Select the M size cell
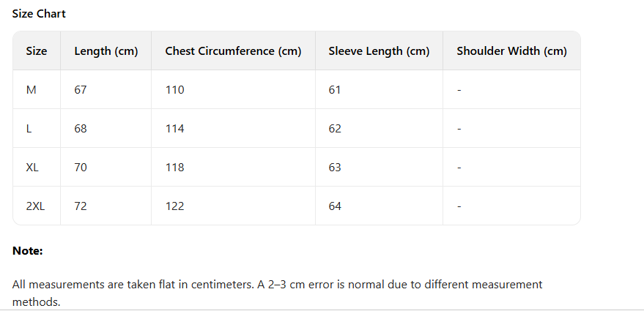 tap(31, 90)
